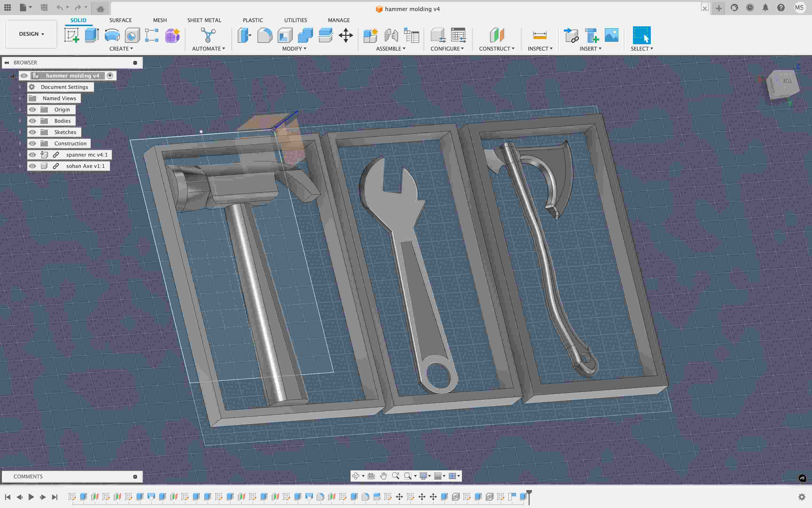Image resolution: width=812 pixels, height=508 pixels.
Task: Open the CREATE dropdown menu
Action: 121,49
